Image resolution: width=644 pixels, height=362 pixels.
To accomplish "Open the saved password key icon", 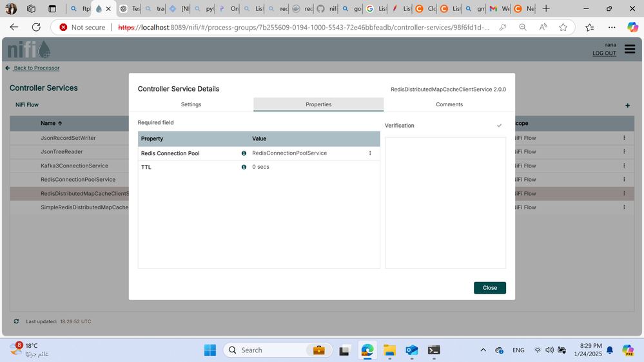I will coord(503,27).
